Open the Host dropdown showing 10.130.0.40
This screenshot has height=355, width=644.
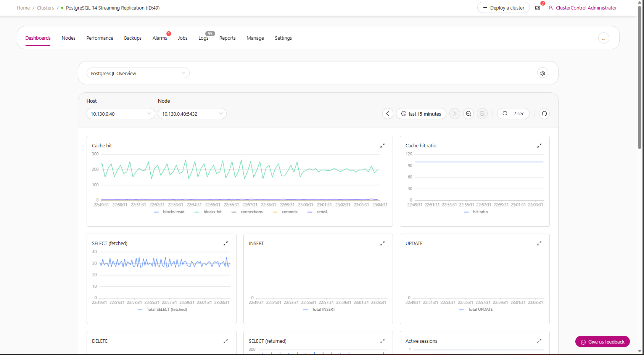[121, 113]
